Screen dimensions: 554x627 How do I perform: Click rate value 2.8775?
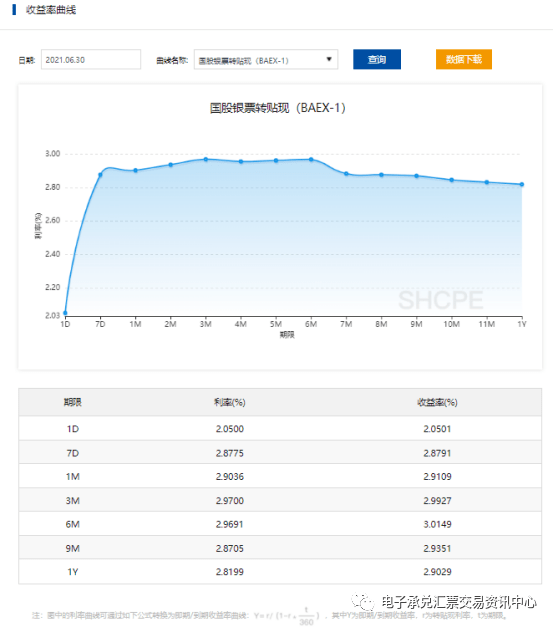(230, 453)
